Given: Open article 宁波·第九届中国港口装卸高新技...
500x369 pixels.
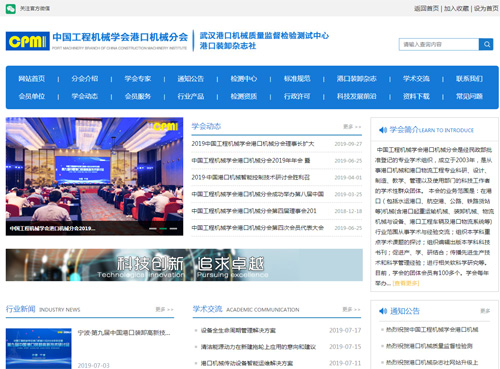Looking at the screenshot, I should coord(124,333).
